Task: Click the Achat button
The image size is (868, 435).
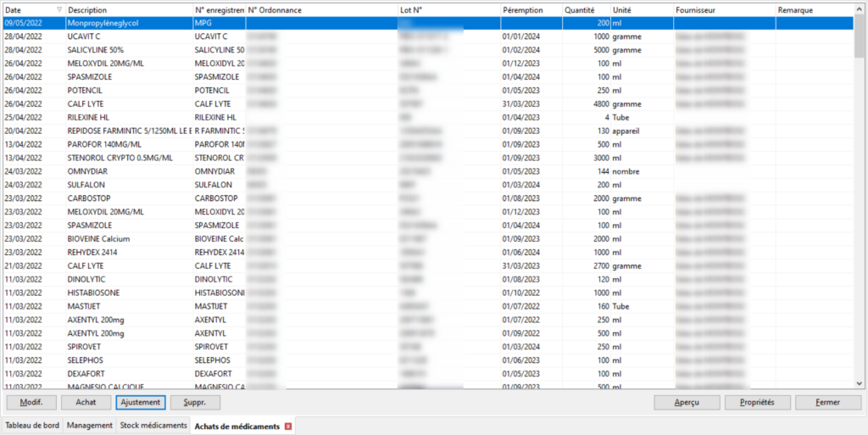Action: tap(86, 402)
